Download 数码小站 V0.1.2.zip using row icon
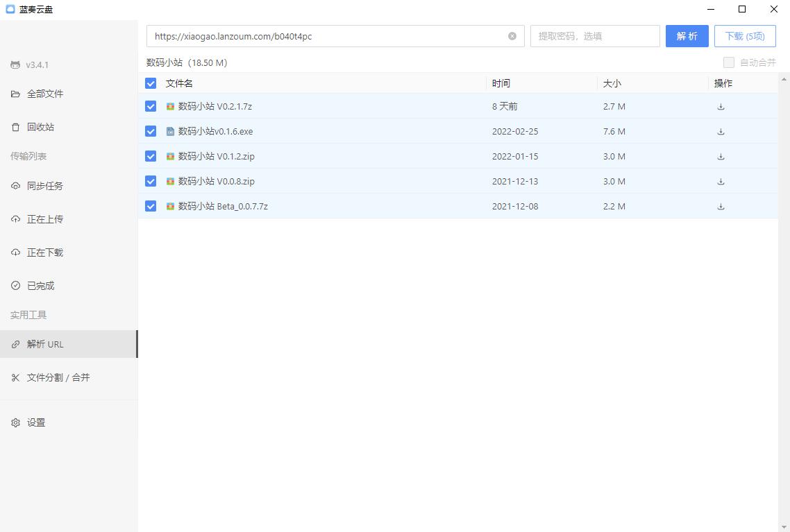Image resolution: width=790 pixels, height=532 pixels. pos(721,157)
